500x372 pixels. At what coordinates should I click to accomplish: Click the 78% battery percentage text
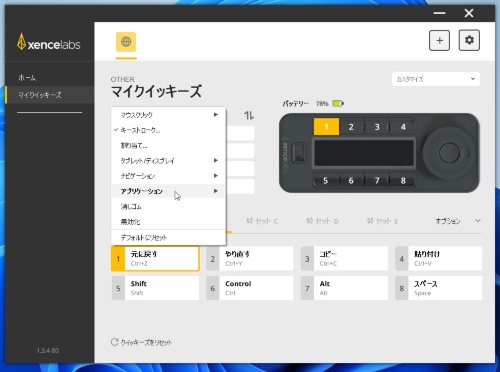[x=322, y=104]
